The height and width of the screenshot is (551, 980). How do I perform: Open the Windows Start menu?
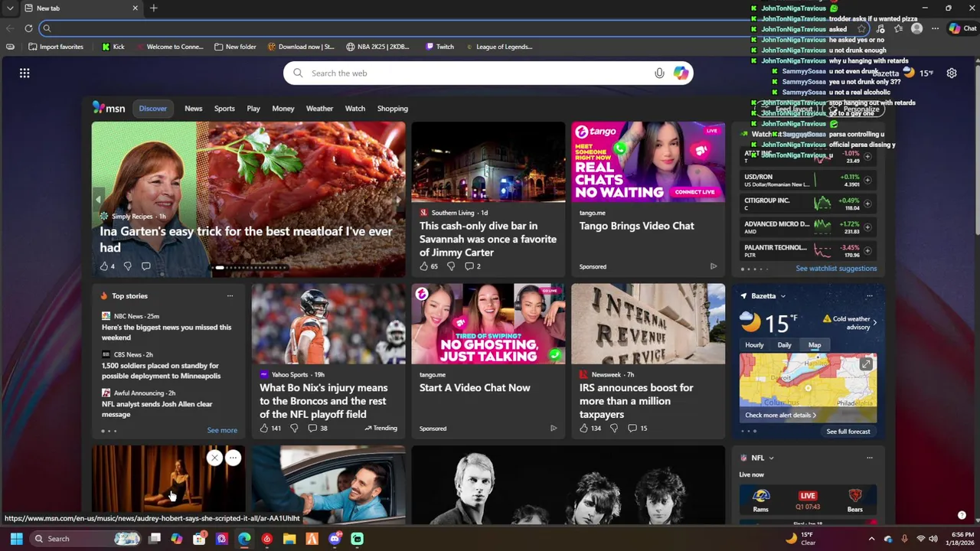point(16,539)
